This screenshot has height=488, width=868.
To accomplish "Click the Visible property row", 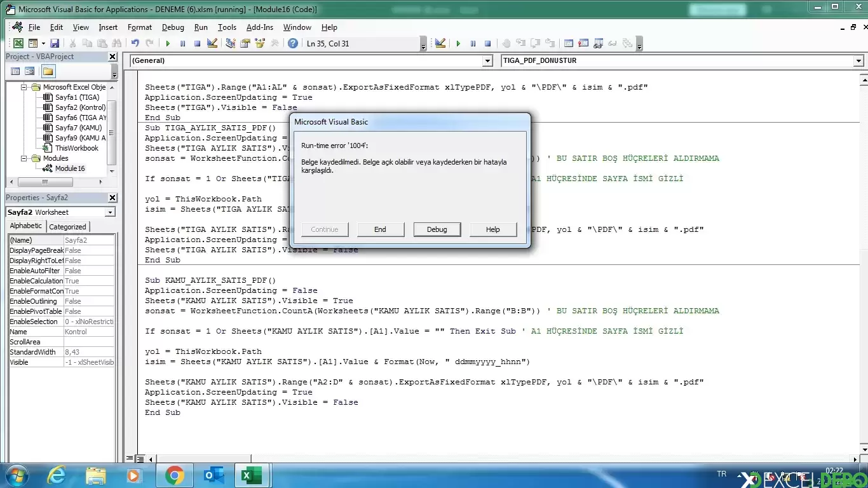I will [x=62, y=362].
